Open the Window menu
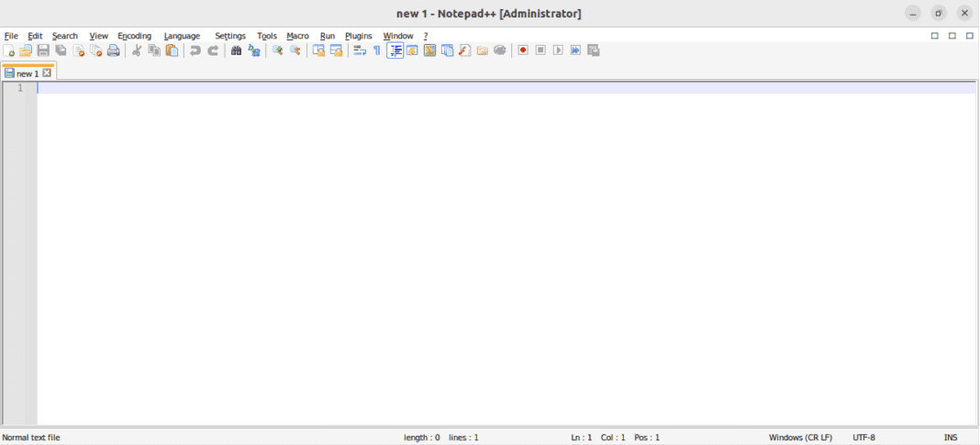980x445 pixels. pyautogui.click(x=398, y=36)
